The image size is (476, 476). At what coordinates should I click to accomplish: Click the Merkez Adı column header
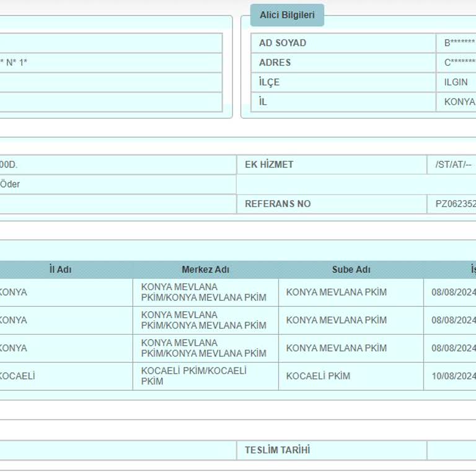206,270
